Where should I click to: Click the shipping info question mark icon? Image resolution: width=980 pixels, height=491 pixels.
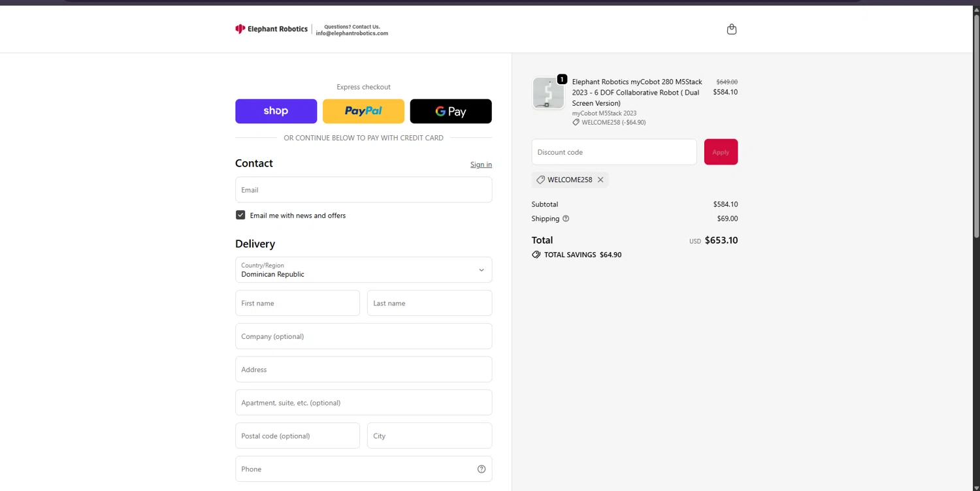point(566,219)
